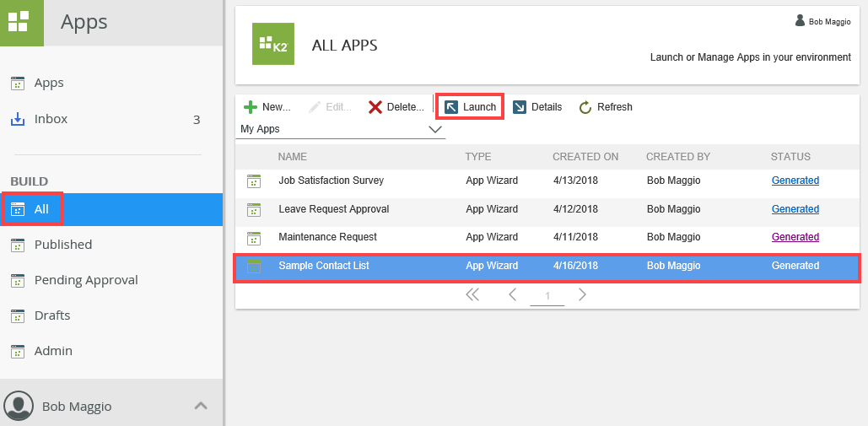Viewport: 868px width, 426px height.
Task: Click the Refresh circular arrow icon
Action: pyautogui.click(x=585, y=107)
